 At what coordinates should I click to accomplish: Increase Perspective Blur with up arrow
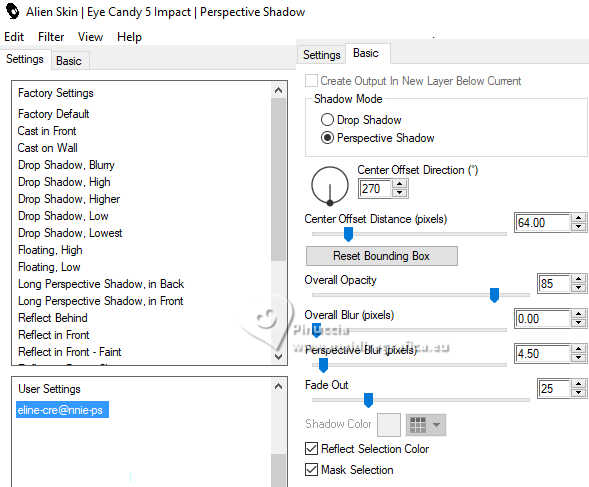(578, 349)
